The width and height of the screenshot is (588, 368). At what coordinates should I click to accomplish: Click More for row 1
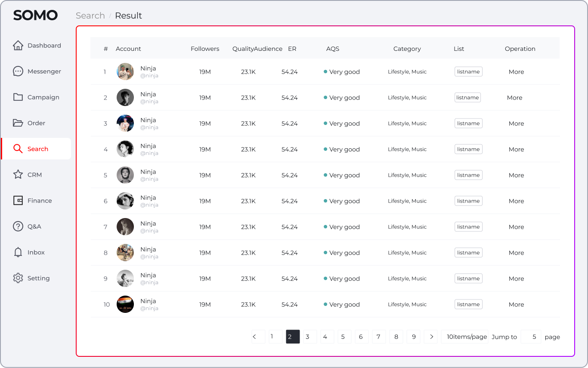coord(516,72)
